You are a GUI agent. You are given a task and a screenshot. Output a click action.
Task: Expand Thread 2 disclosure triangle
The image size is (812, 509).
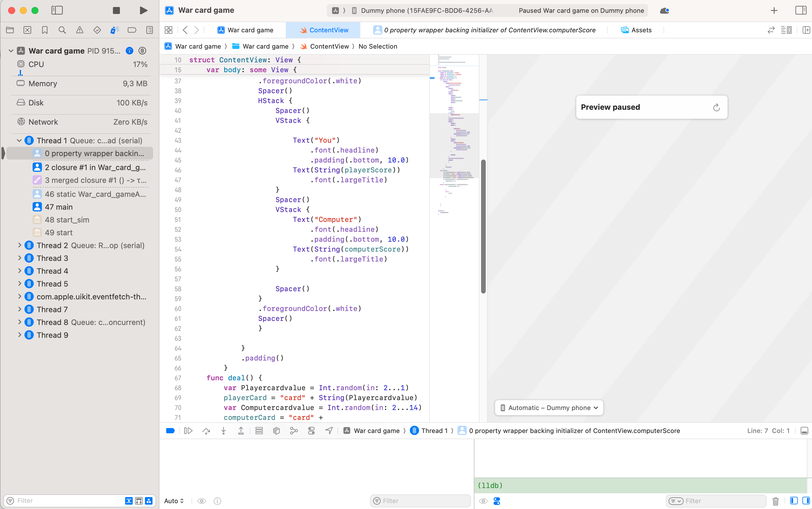(19, 245)
